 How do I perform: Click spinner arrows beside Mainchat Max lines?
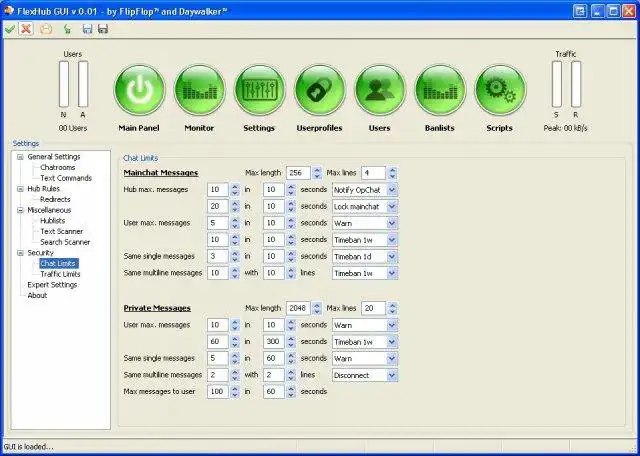[x=392, y=173]
